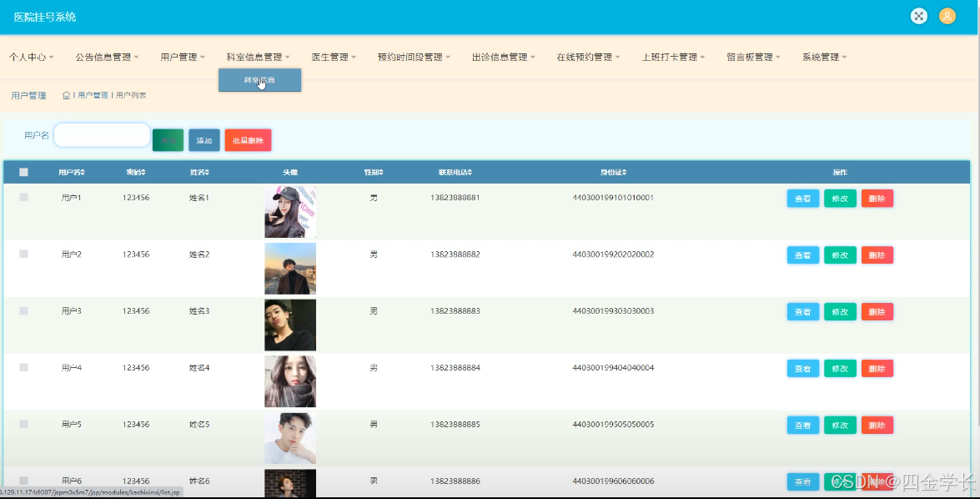
Task: Click 修改 for 用户5
Action: tap(840, 426)
